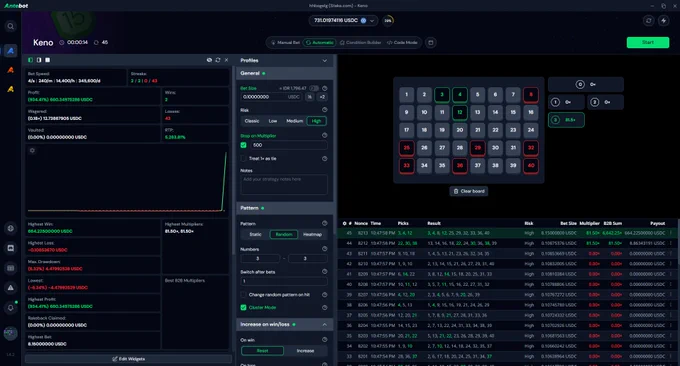This screenshot has width=680, height=366.
Task: Click the Discord icon in the sidebar
Action: 11,248
